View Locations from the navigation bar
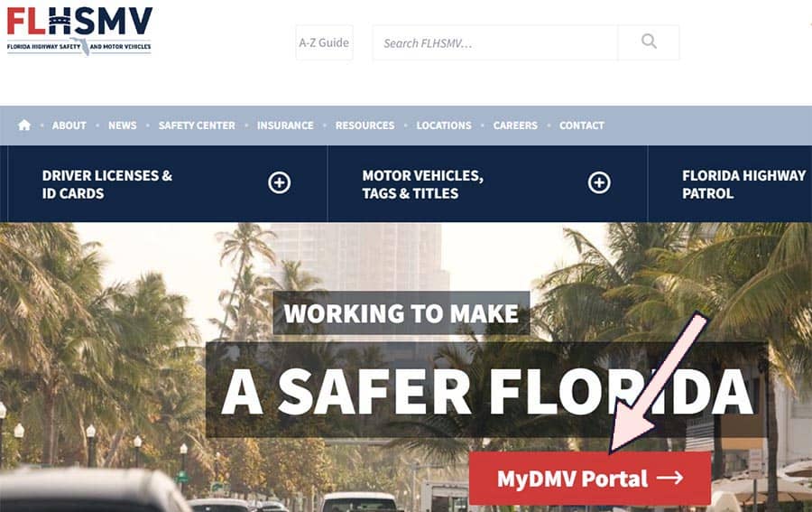The width and height of the screenshot is (812, 512). [x=444, y=126]
